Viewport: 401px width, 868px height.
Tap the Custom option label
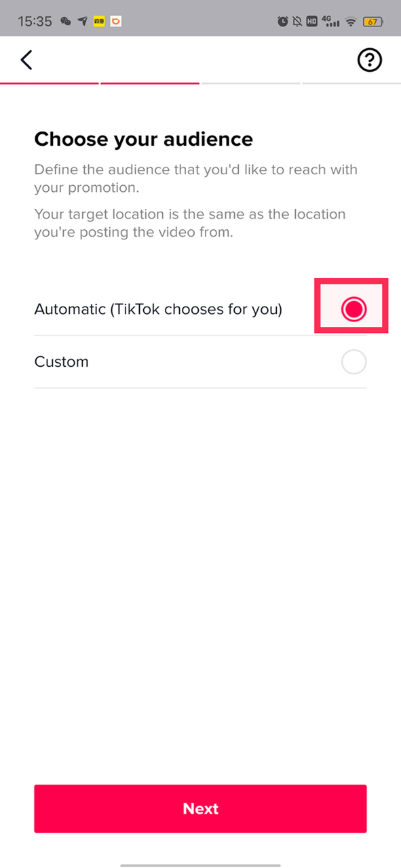coord(62,361)
